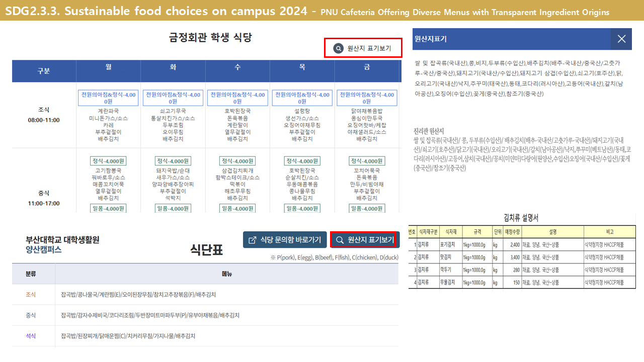This screenshot has width=644, height=362.
Task: Click Friday's green 정식-4,000원 lunch label
Action: [x=367, y=161]
